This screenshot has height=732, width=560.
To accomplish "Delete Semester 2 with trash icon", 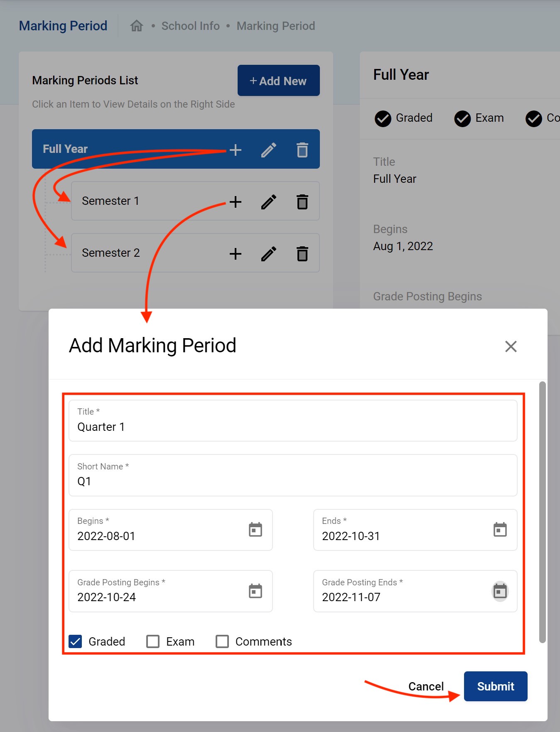I will [302, 254].
